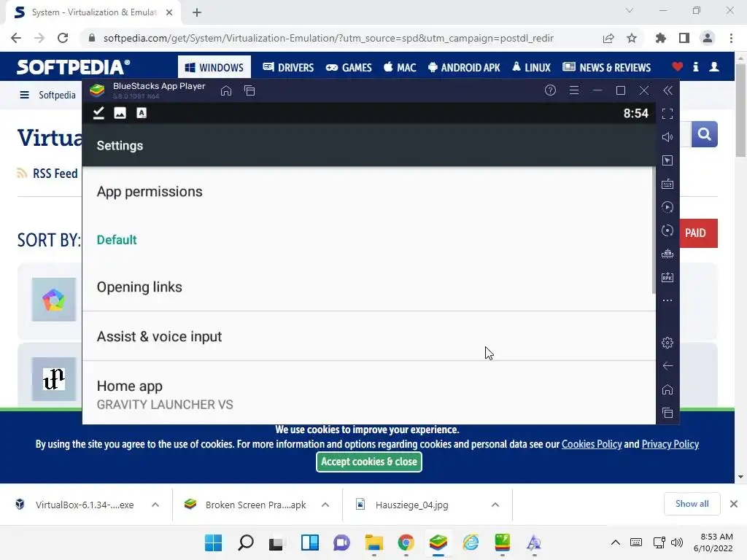Open a new Chrome tab
Viewport: 747px width, 560px height.
click(197, 12)
